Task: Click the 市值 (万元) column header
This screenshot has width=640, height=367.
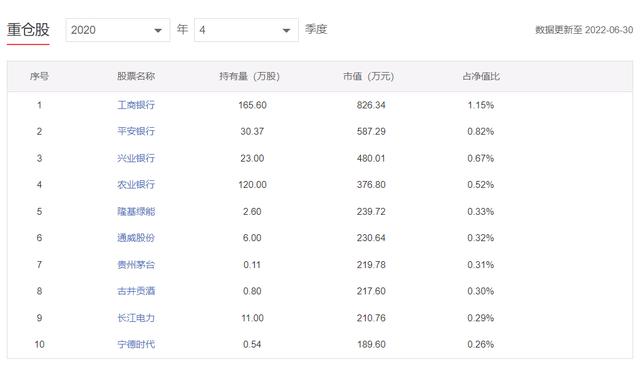Action: coord(369,76)
